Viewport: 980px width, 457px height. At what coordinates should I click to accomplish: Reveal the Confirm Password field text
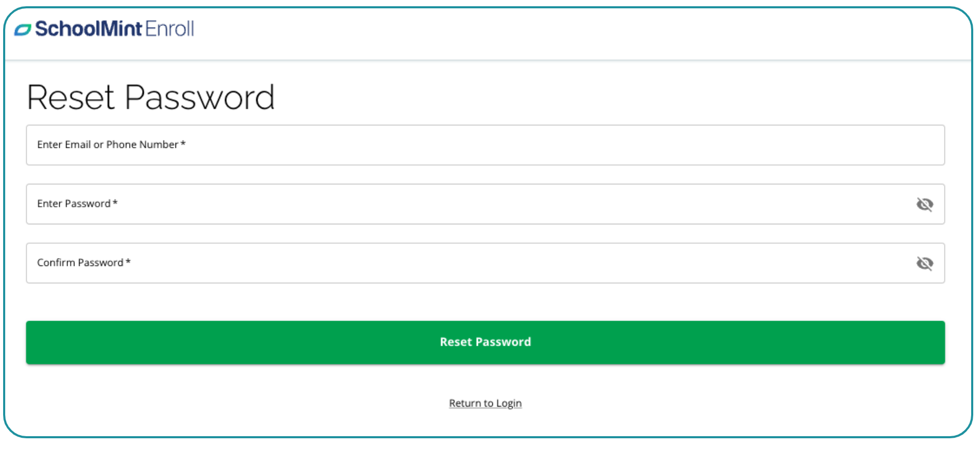click(924, 263)
